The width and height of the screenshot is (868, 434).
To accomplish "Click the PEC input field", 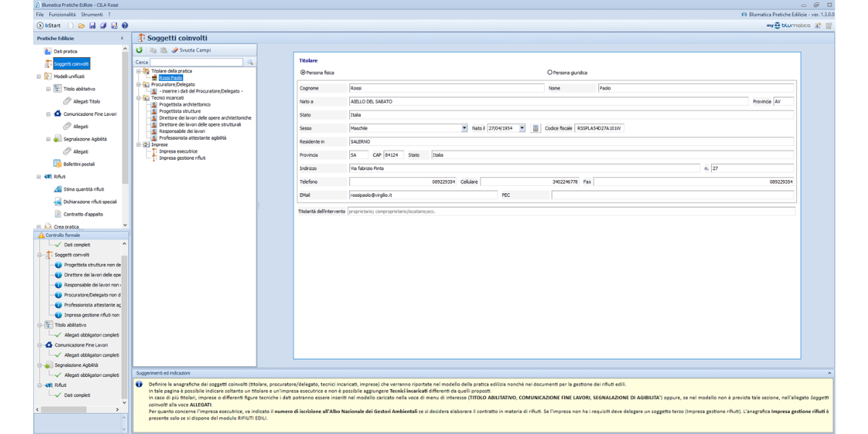I will click(x=672, y=195).
